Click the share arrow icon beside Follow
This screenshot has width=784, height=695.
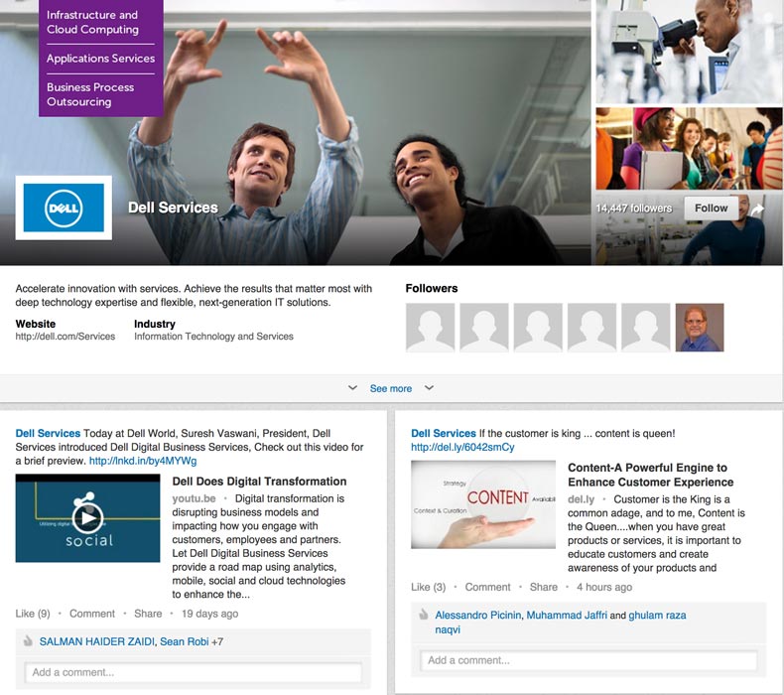coord(757,209)
